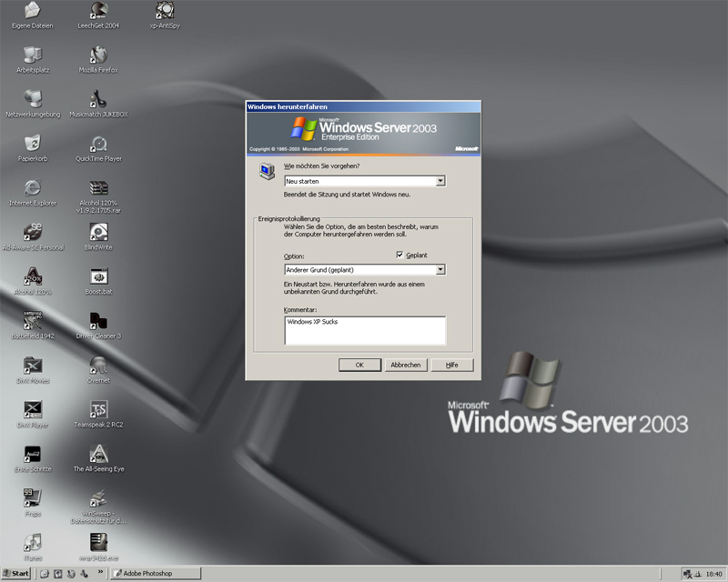Select the xp-AntiSpy desktop icon
Viewport: 728px width, 582px height.
165,15
